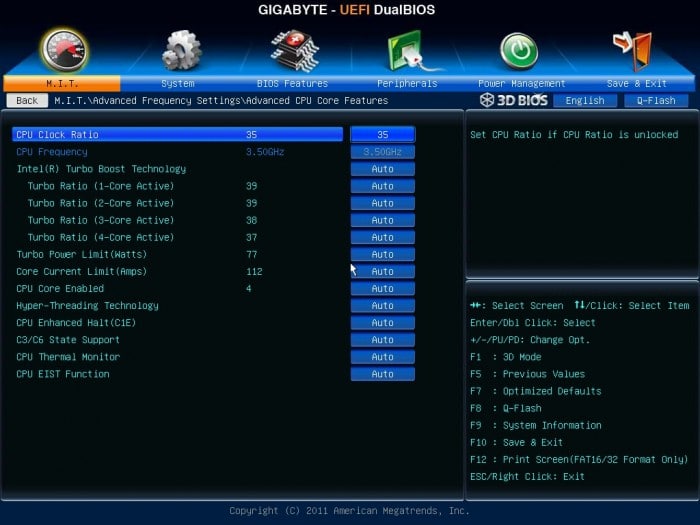Click the Power Management green power icon

(x=519, y=50)
